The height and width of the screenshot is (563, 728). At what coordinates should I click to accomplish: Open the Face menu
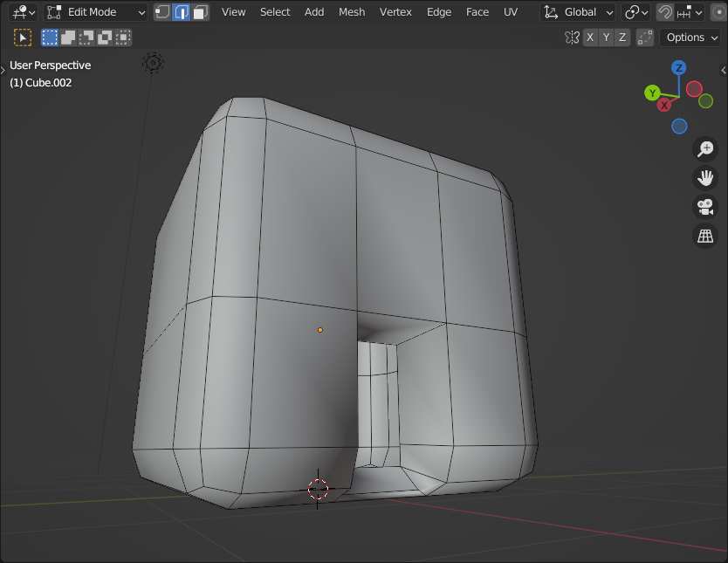477,12
